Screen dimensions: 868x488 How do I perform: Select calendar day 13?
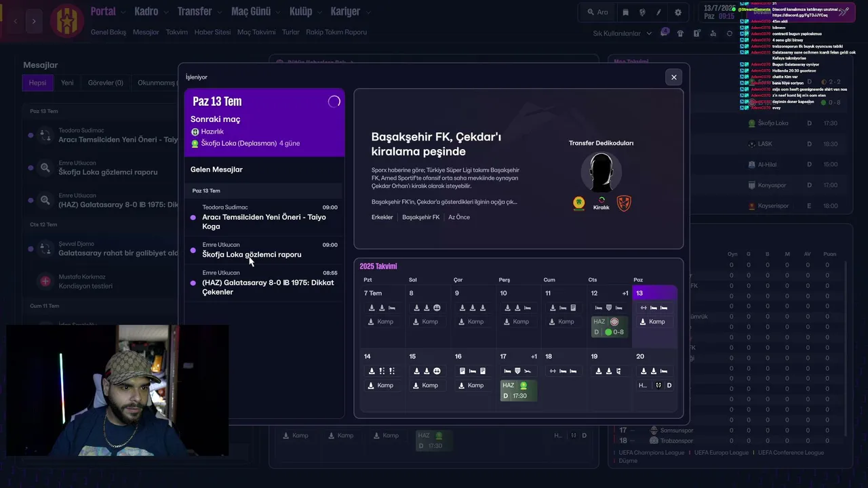click(x=654, y=317)
